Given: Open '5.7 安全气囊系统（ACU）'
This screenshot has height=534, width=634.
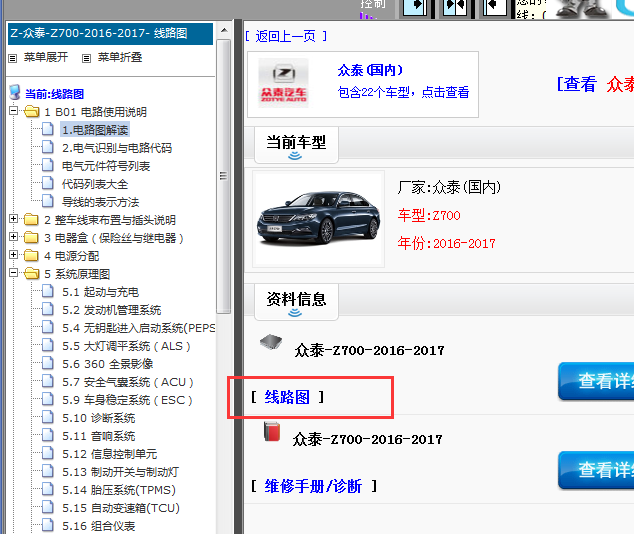Looking at the screenshot, I should coord(128,382).
